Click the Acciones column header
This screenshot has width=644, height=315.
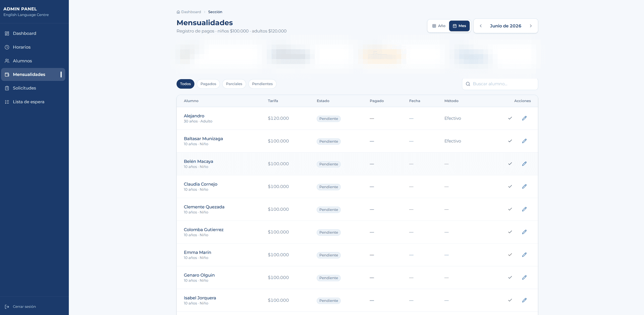[x=523, y=101]
